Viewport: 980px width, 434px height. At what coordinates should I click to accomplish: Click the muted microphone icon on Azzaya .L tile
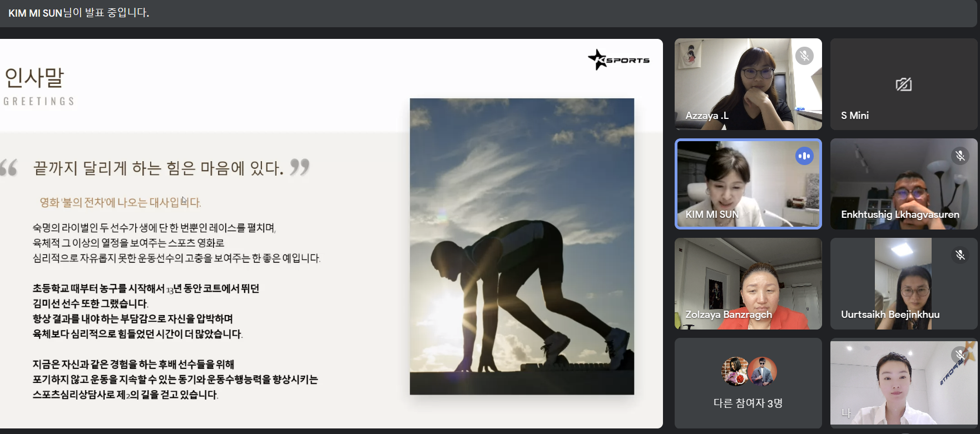coord(804,56)
